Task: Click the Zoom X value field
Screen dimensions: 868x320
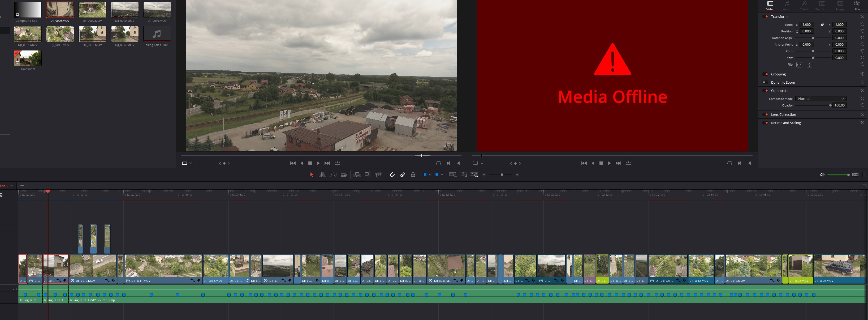Action: tap(806, 25)
